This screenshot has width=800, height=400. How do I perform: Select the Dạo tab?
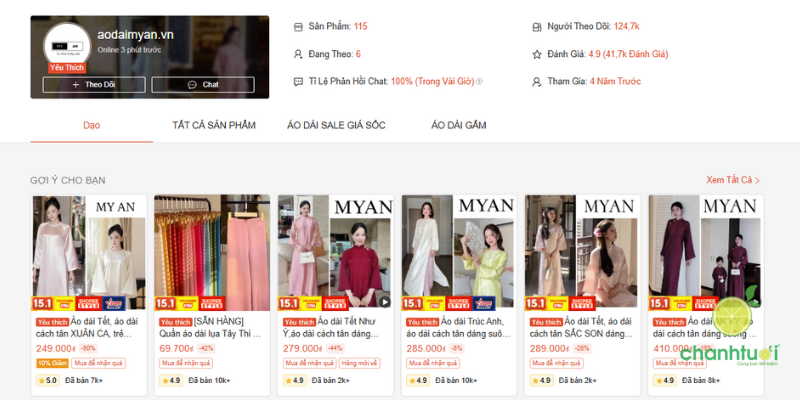point(92,125)
